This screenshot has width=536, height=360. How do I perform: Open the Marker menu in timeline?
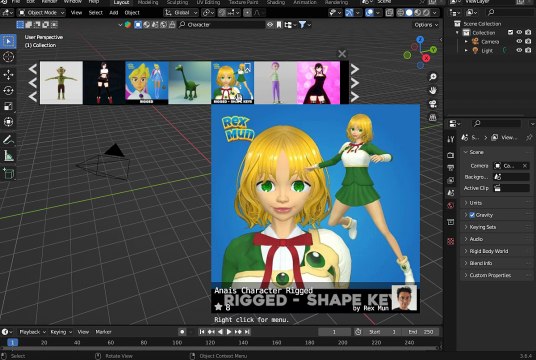pyautogui.click(x=103, y=332)
